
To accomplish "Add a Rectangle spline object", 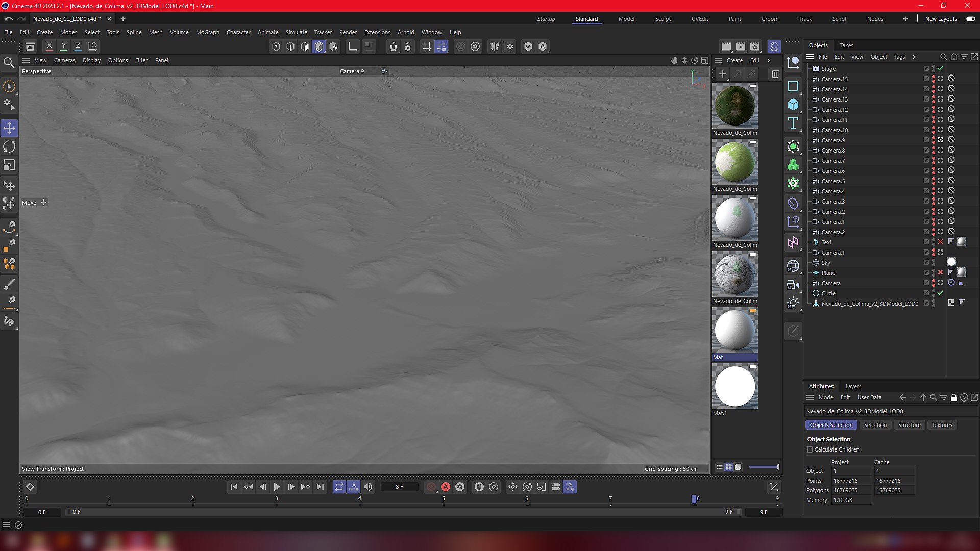I will coord(793,86).
